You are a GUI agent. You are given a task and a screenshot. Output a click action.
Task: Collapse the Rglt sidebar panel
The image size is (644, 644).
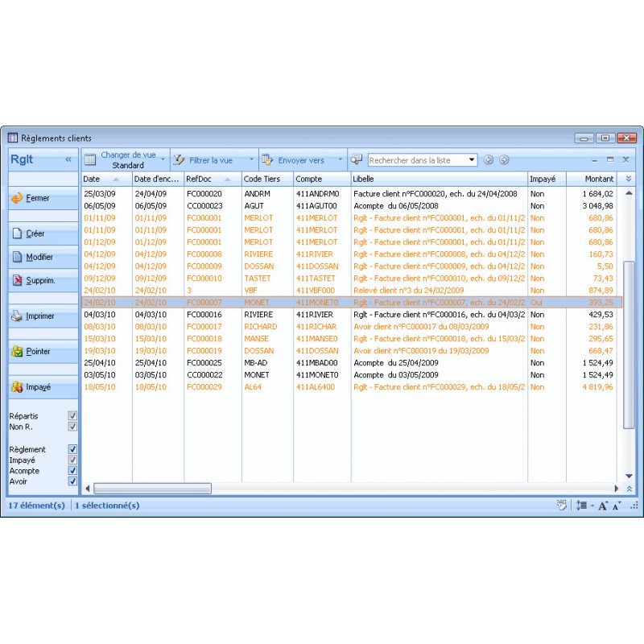point(68,159)
